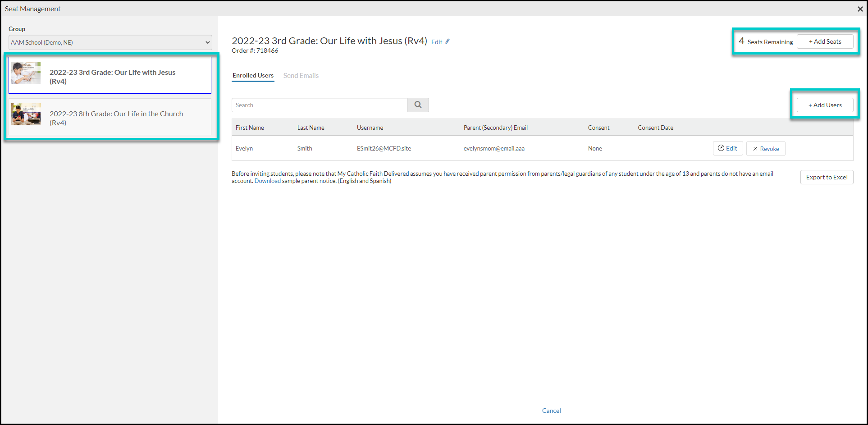Click the Last Name column header

click(x=311, y=128)
